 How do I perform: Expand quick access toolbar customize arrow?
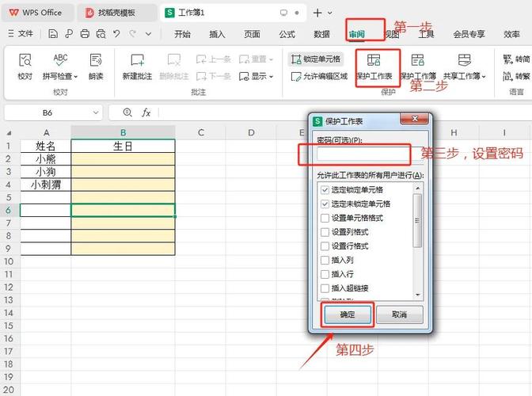pos(148,34)
